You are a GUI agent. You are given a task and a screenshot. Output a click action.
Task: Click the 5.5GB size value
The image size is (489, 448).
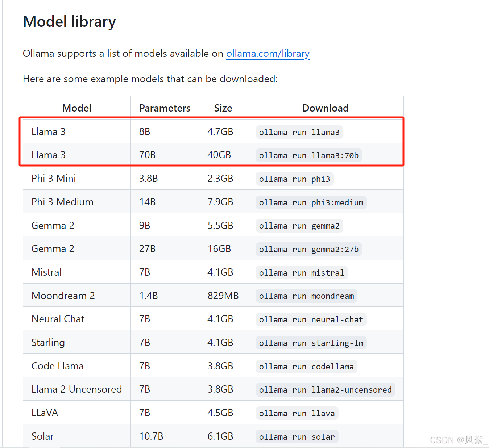pyautogui.click(x=220, y=225)
